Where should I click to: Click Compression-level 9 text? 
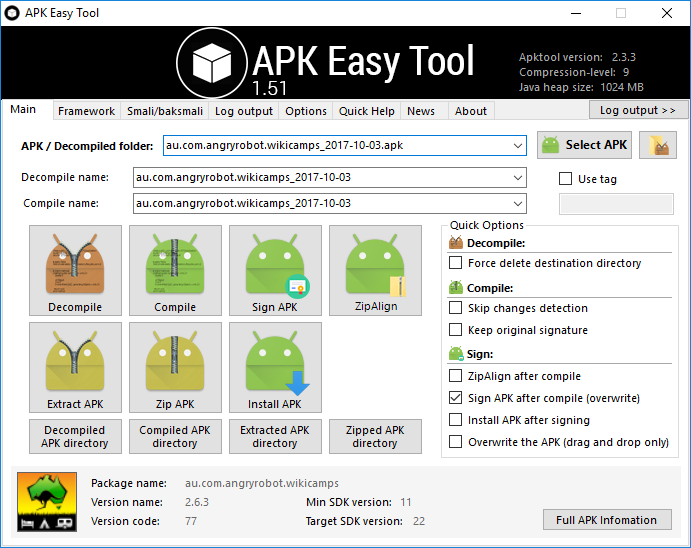tap(574, 72)
